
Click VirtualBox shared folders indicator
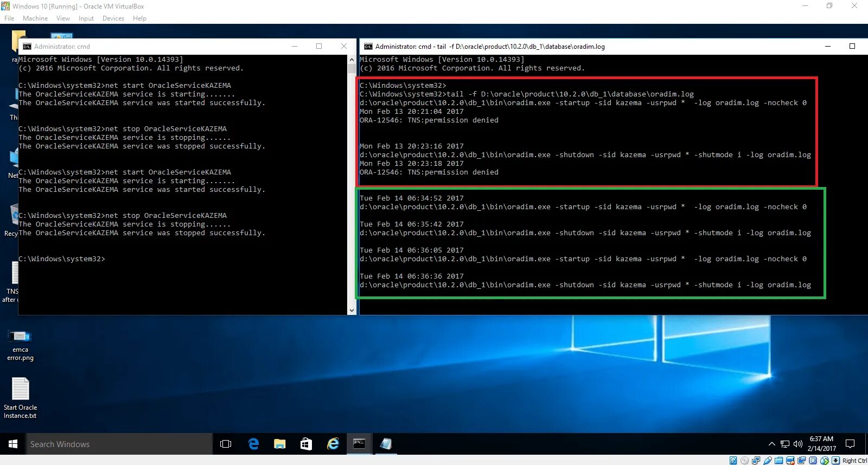point(779,461)
